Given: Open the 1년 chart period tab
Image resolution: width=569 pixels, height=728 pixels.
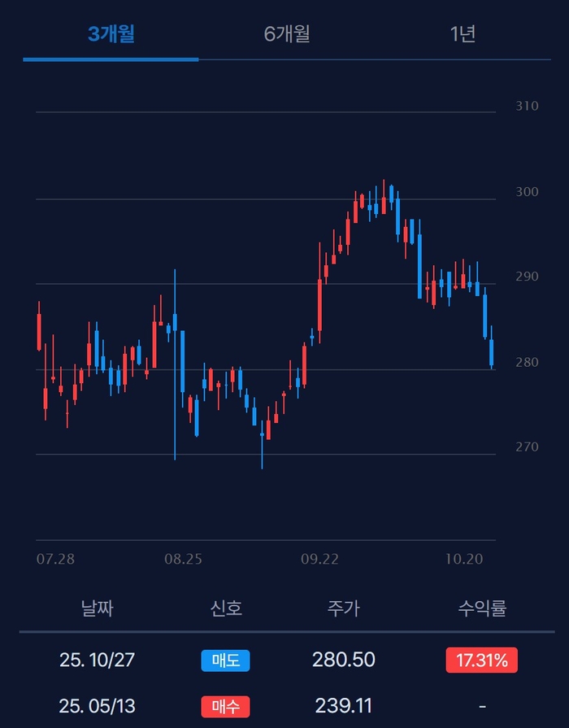Looking at the screenshot, I should click(463, 34).
